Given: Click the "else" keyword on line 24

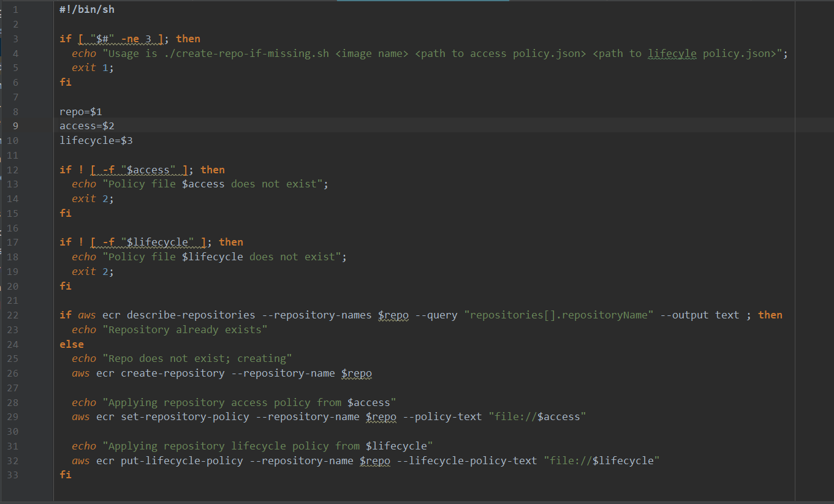Looking at the screenshot, I should (x=72, y=345).
